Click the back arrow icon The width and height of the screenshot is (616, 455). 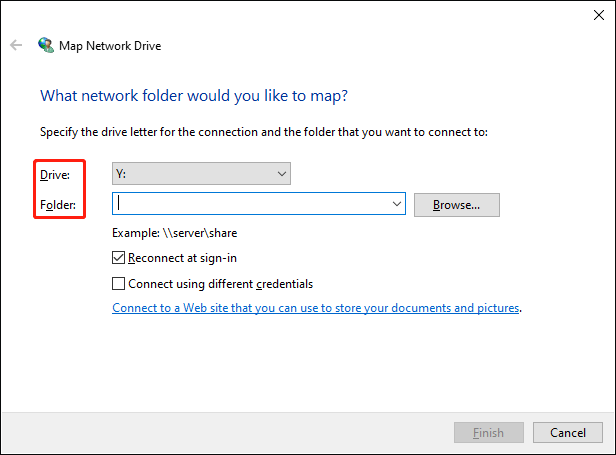16,45
